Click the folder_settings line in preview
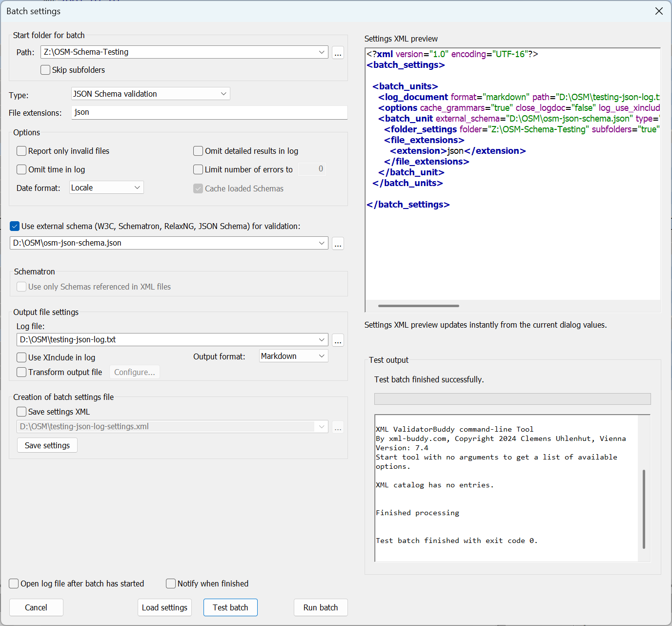 coord(522,129)
